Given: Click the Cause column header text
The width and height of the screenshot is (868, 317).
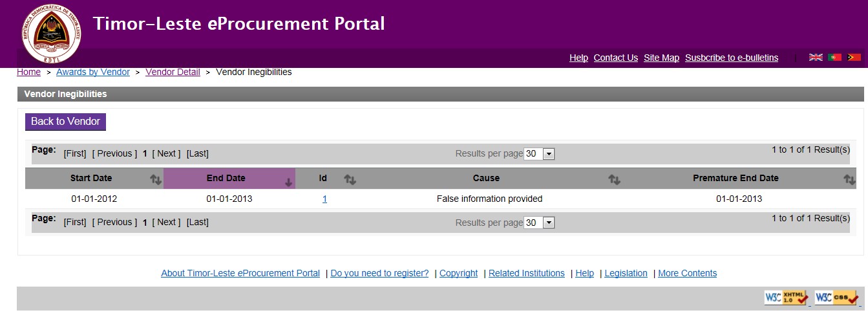Looking at the screenshot, I should 486,178.
